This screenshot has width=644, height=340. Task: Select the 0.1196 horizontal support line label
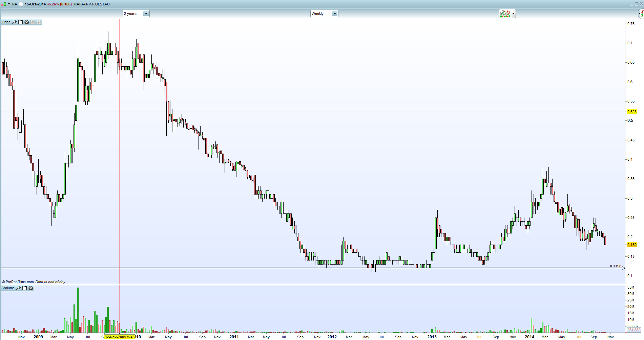616,266
